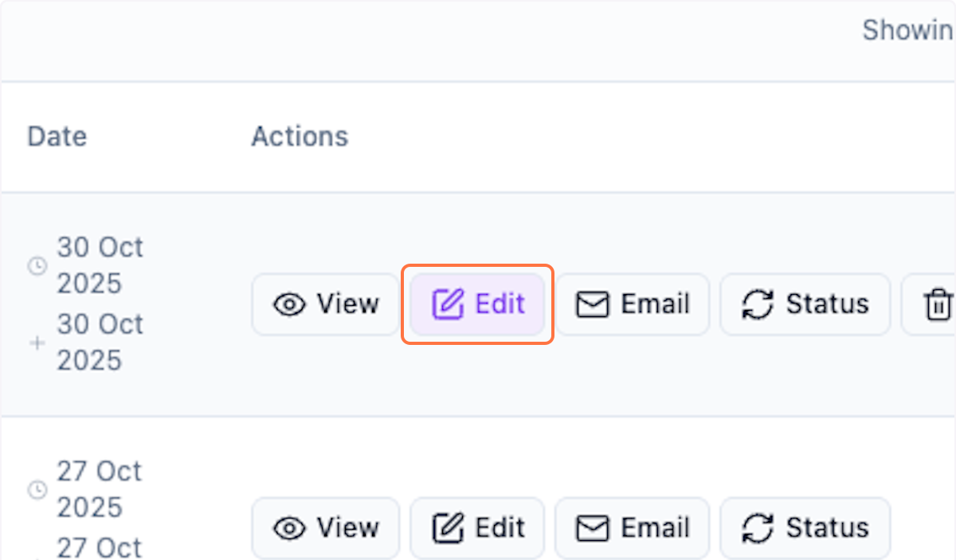The height and width of the screenshot is (560, 956).
Task: Click the eye icon in the first View button
Action: click(x=289, y=304)
